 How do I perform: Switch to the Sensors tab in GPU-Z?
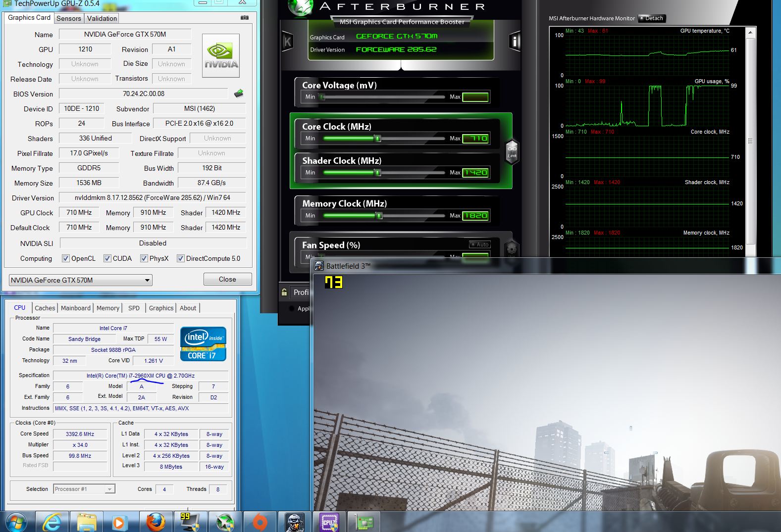pos(69,18)
